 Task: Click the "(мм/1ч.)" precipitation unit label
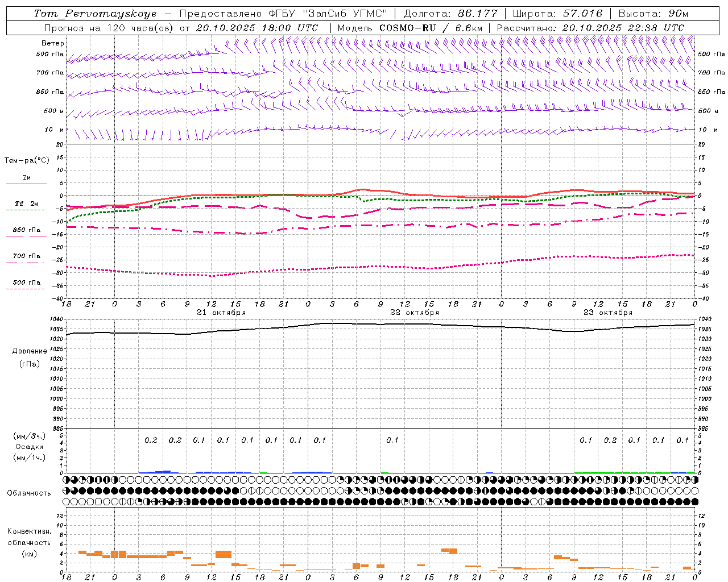pos(30,458)
